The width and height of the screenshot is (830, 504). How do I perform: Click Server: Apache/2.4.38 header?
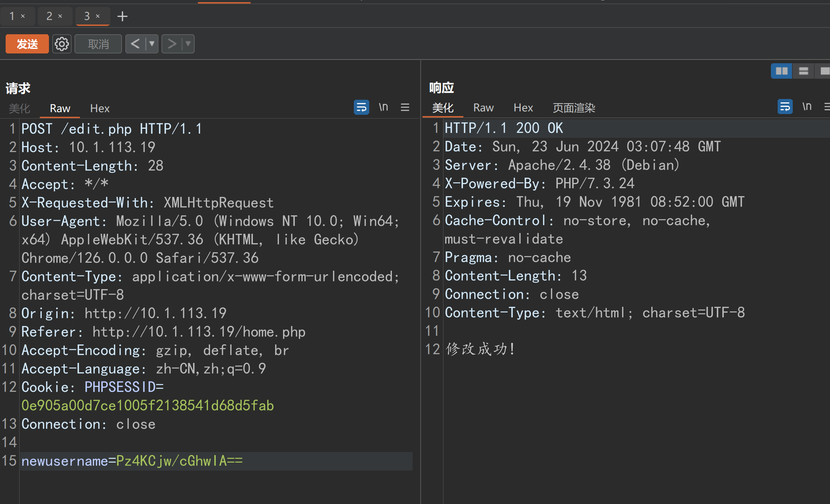562,165
